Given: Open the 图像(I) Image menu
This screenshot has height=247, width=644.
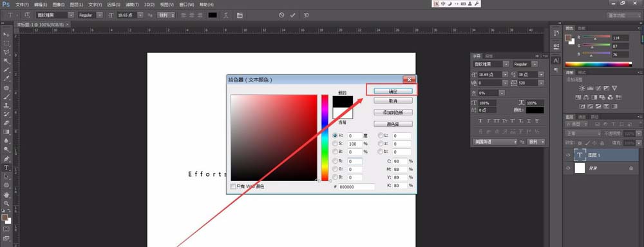Looking at the screenshot, I should 59,5.
